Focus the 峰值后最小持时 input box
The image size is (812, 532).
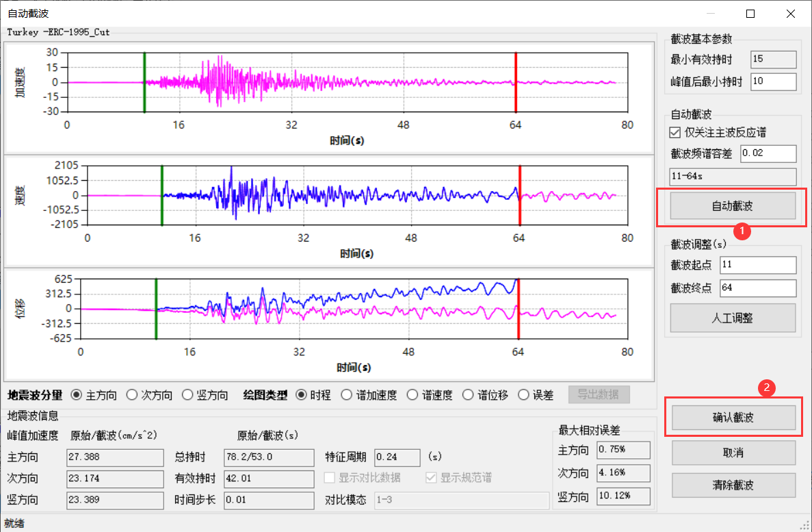[x=773, y=82]
